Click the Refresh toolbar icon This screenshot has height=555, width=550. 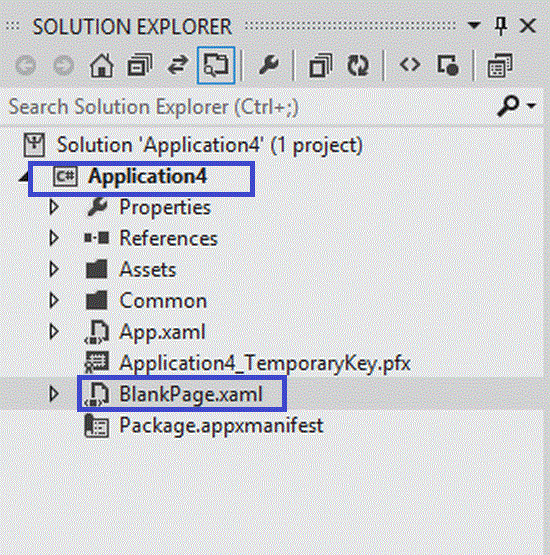coord(358,66)
